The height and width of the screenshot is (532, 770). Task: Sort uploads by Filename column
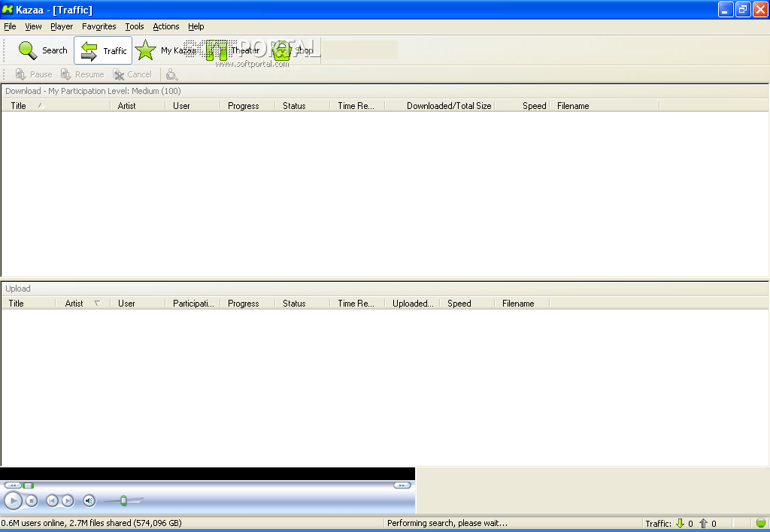523,304
